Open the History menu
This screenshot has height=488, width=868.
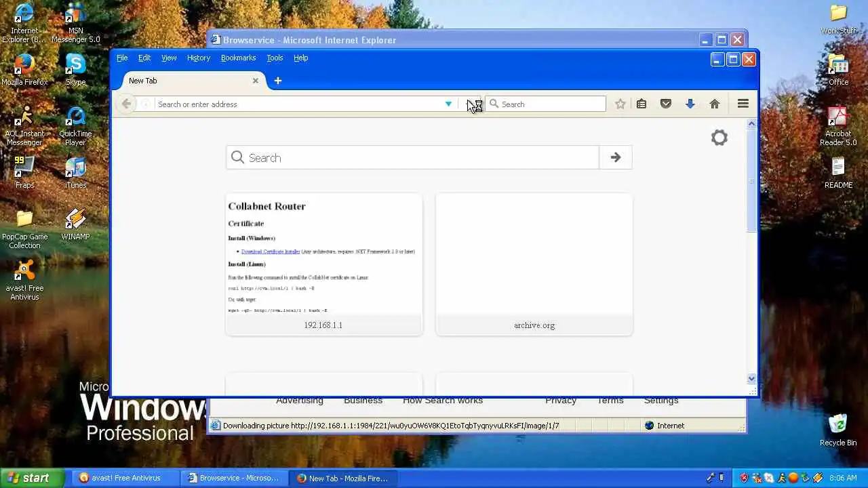[x=199, y=58]
